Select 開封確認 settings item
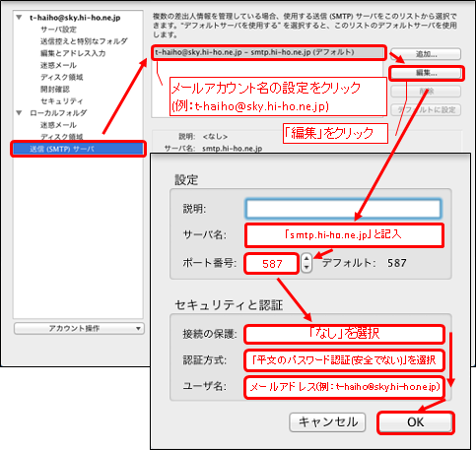This screenshot has height=450, width=476. click(55, 89)
